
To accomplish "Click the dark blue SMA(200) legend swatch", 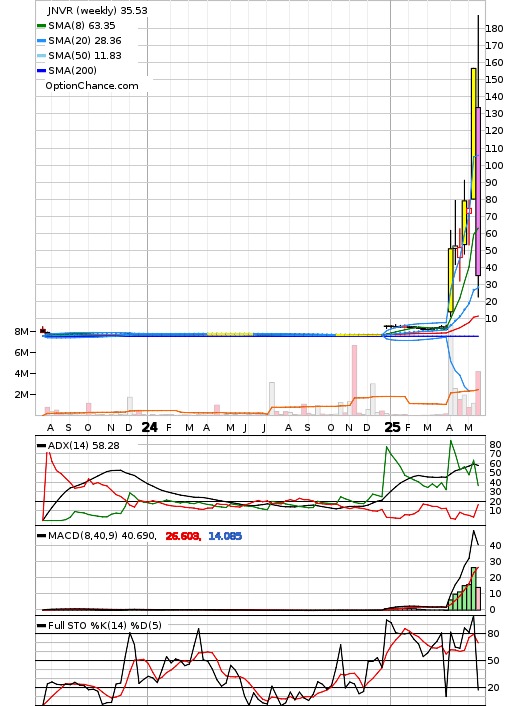I will pyautogui.click(x=41, y=71).
